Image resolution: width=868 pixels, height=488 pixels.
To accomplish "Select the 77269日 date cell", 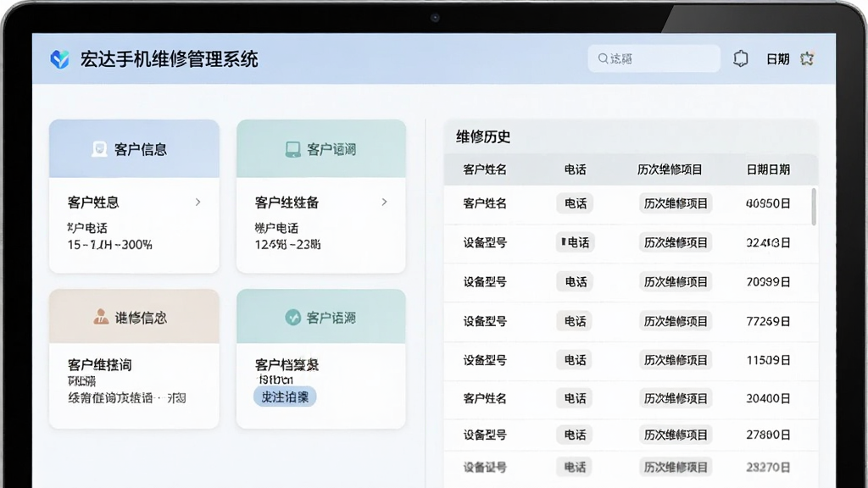I will click(x=768, y=321).
